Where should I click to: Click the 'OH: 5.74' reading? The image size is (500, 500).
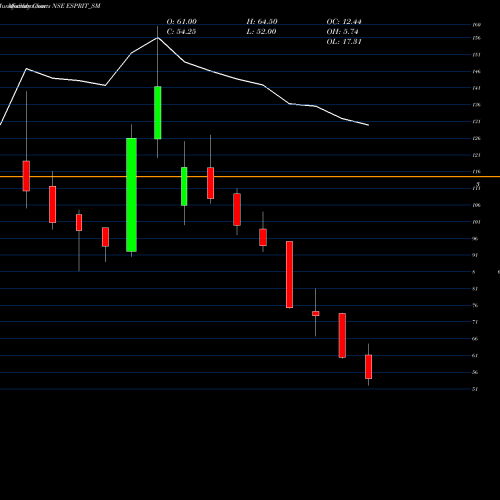pyautogui.click(x=342, y=32)
